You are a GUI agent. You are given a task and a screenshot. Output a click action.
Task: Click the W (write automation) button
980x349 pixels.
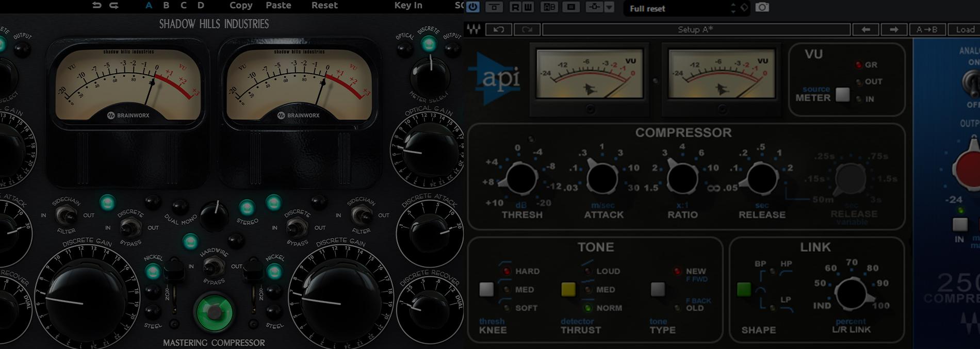click(527, 7)
